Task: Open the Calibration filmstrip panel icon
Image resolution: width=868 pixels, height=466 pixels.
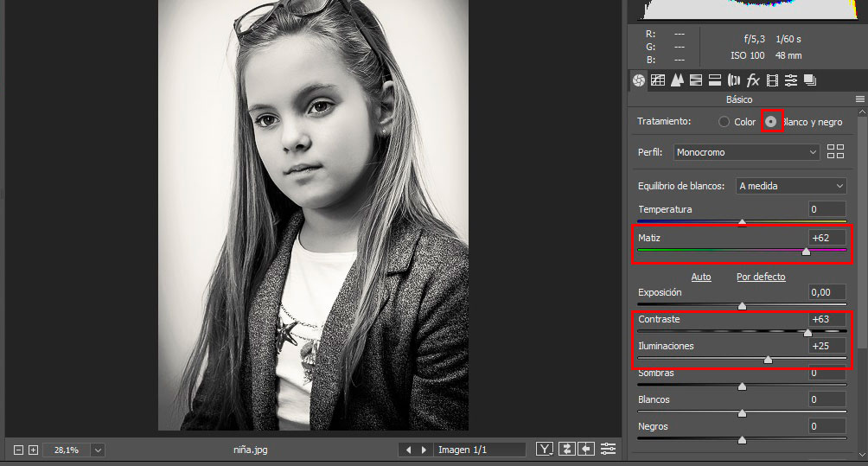Action: tap(772, 80)
